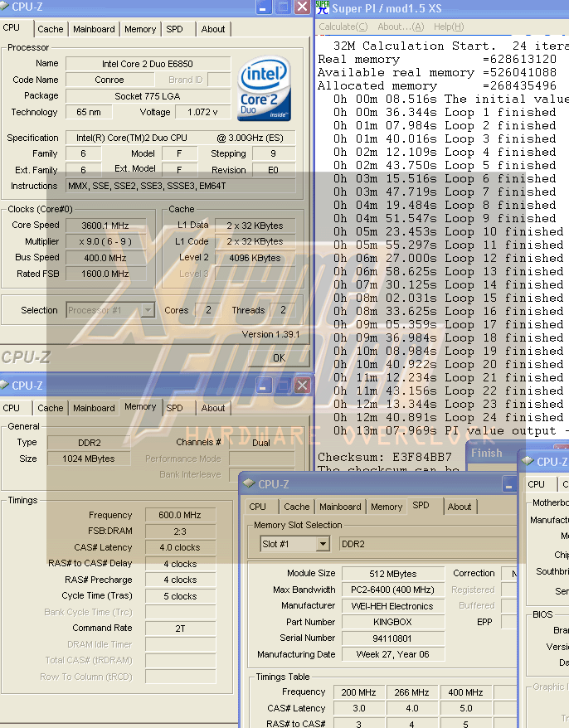Click the CPU-Z icon in the memory window title bar

click(4, 386)
